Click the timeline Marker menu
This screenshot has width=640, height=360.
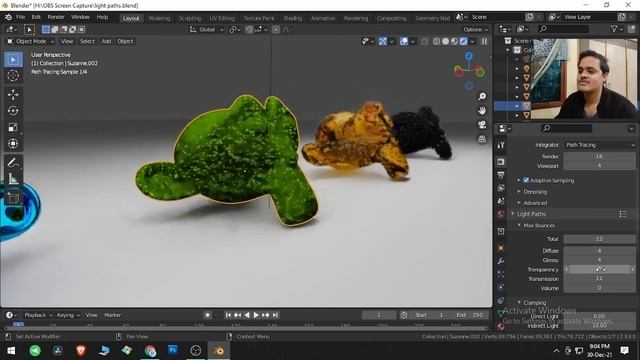coord(112,315)
